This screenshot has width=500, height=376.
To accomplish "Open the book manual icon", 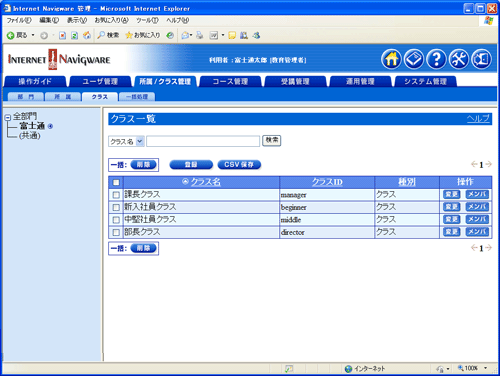I will coord(414,59).
